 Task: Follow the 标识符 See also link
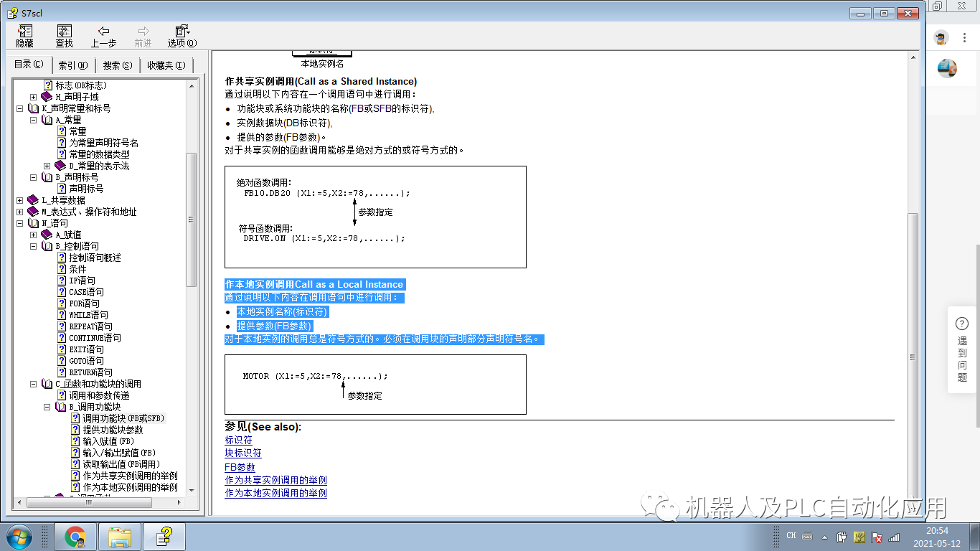(238, 441)
